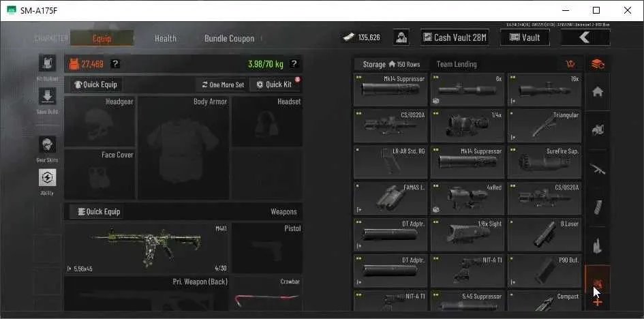Click the question mark next to 27,469 value
Viewport: 644px width, 319px height.
coord(116,64)
